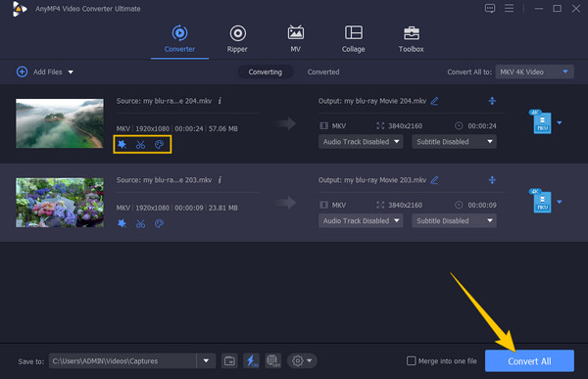Click the Cut scissors icon for Movie 203

pos(140,224)
